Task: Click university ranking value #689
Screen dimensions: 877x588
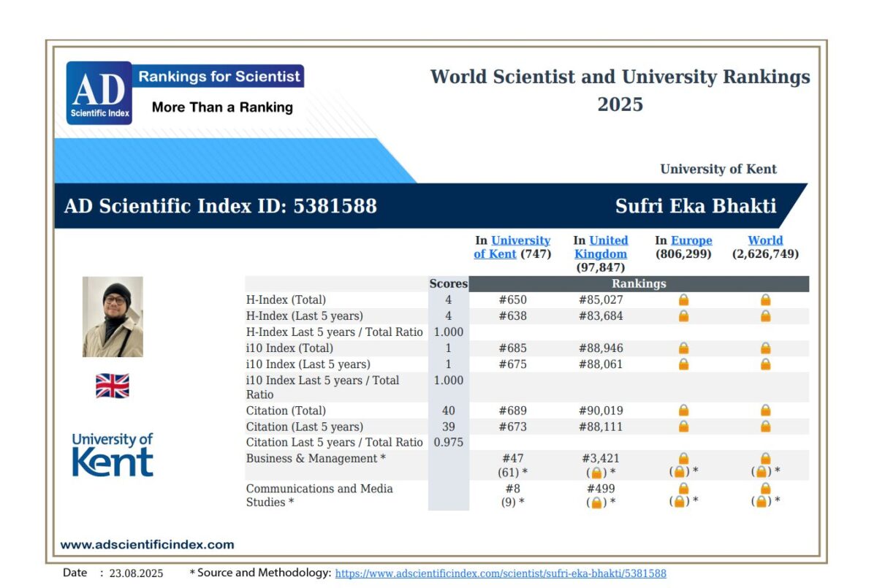Action: 512,411
